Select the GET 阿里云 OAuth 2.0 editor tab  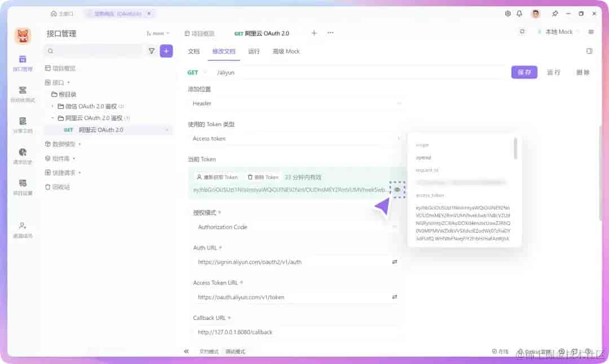tap(262, 33)
